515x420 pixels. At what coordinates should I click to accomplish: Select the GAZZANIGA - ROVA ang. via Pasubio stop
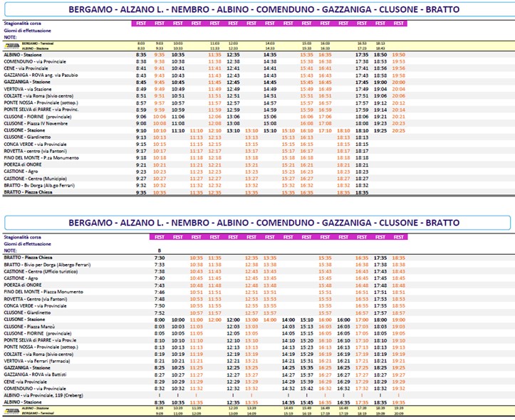[x=41, y=75]
